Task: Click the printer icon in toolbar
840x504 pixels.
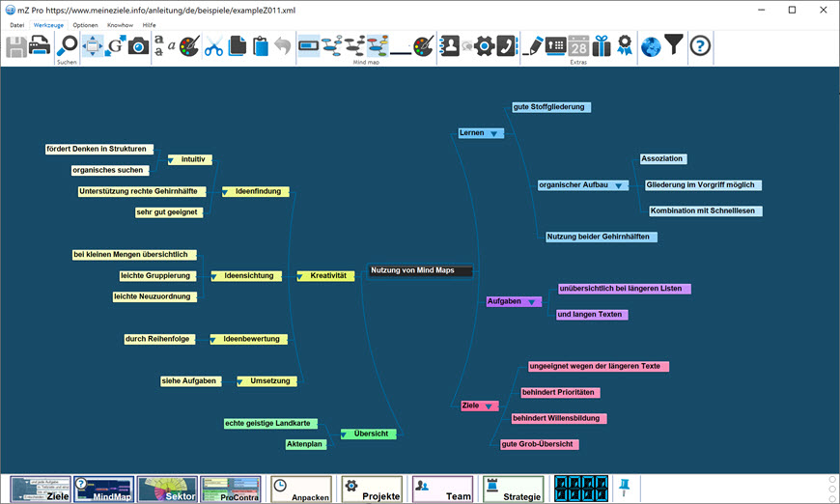Action: click(x=40, y=45)
